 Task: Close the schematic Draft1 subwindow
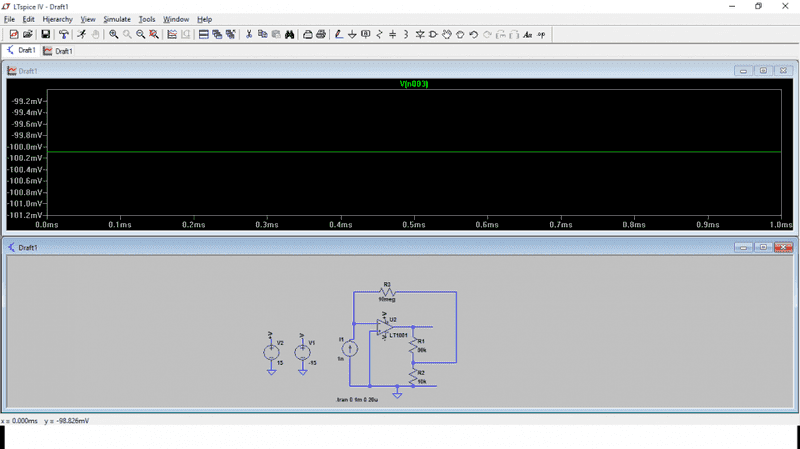783,247
